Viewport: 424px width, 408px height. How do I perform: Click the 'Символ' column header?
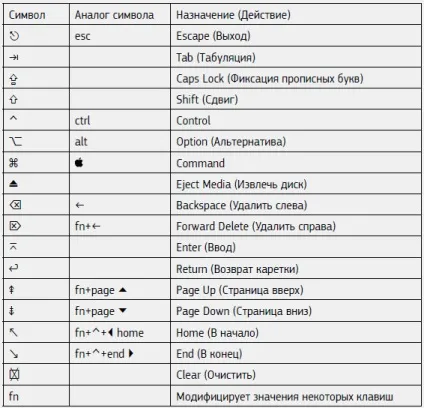(x=27, y=15)
